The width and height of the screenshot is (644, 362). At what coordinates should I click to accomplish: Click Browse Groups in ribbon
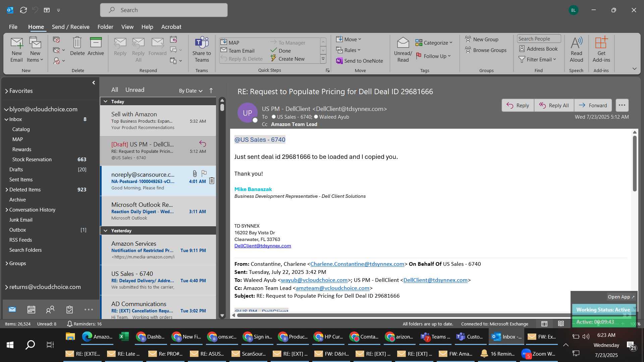pos(486,50)
